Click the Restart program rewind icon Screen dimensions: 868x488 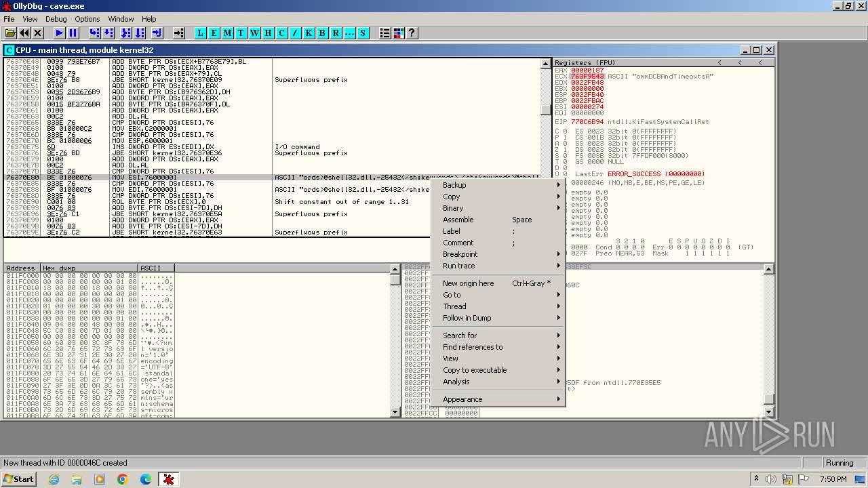tap(24, 33)
